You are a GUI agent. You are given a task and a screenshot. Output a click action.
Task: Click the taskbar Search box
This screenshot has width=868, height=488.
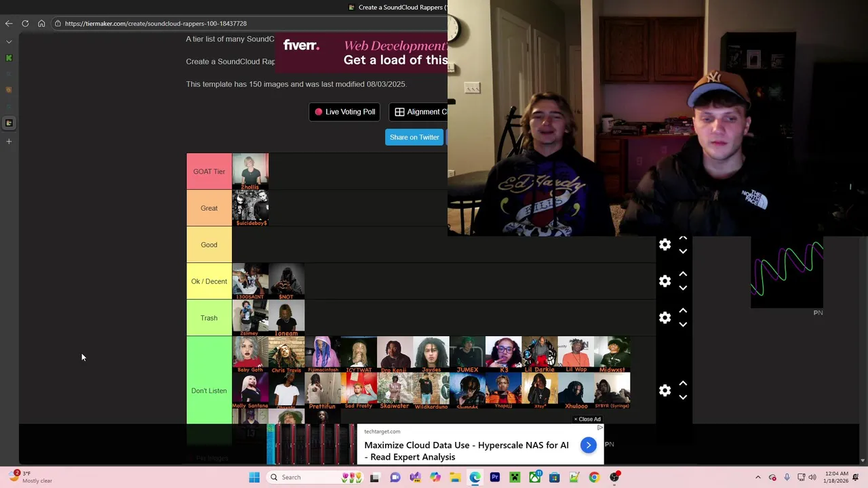tap(314, 477)
